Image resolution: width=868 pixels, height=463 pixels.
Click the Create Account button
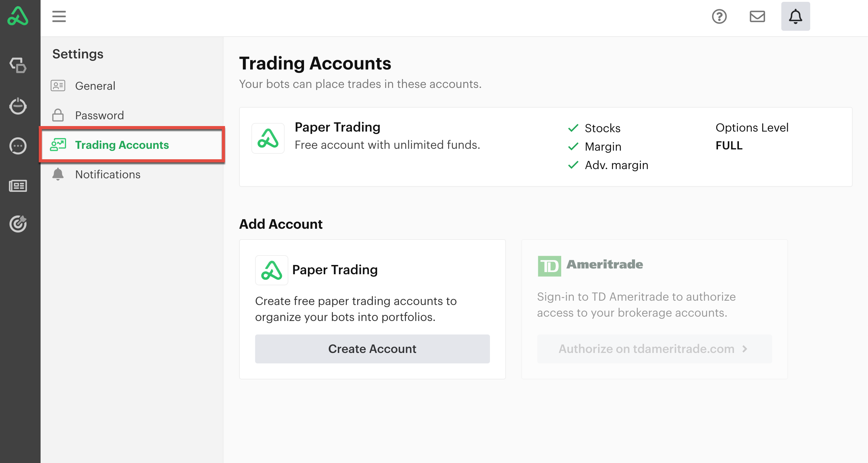click(372, 349)
